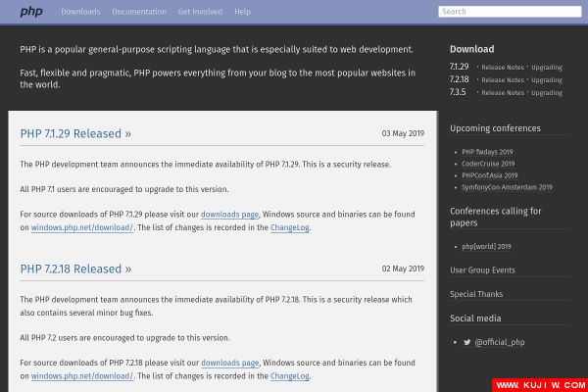This screenshot has width=588, height=392.
Task: Click the php logo in header
Action: [31, 12]
